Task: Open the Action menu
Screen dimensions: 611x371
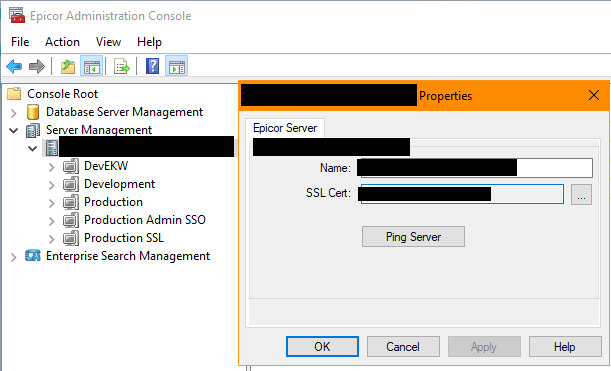Action: click(x=62, y=42)
